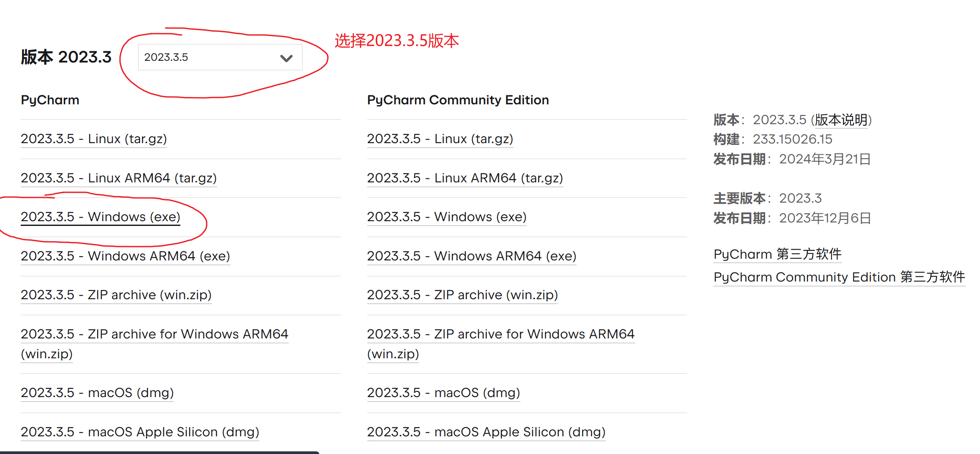Download Community Edition Linux tar.gz
The image size is (980, 454).
(x=440, y=139)
